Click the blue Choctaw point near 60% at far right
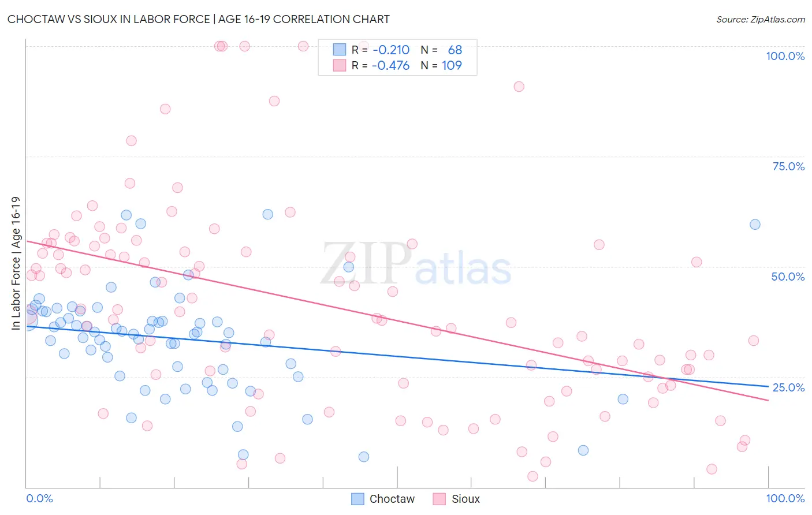This screenshot has width=812, height=515. [755, 225]
